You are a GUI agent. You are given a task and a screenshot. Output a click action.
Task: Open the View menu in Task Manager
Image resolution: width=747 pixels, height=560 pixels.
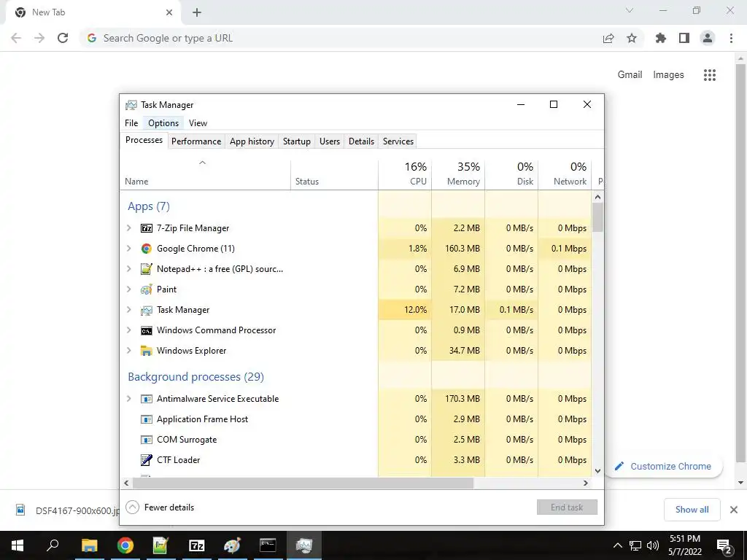[x=198, y=123]
